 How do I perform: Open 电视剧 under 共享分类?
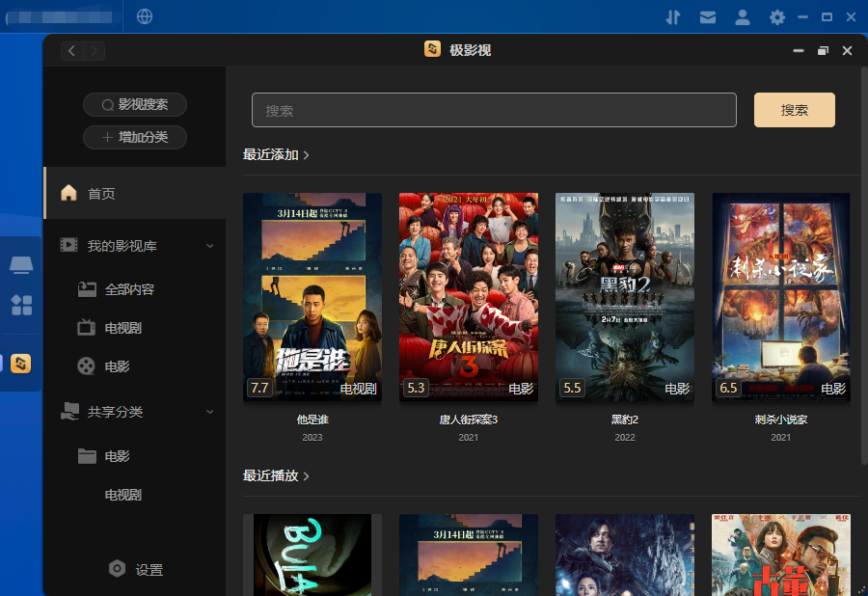pyautogui.click(x=122, y=495)
